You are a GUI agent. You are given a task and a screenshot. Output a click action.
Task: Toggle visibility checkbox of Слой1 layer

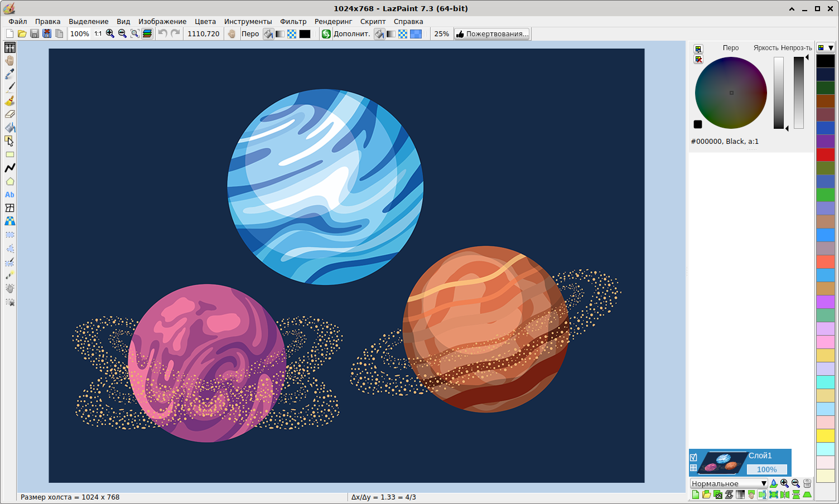(693, 458)
